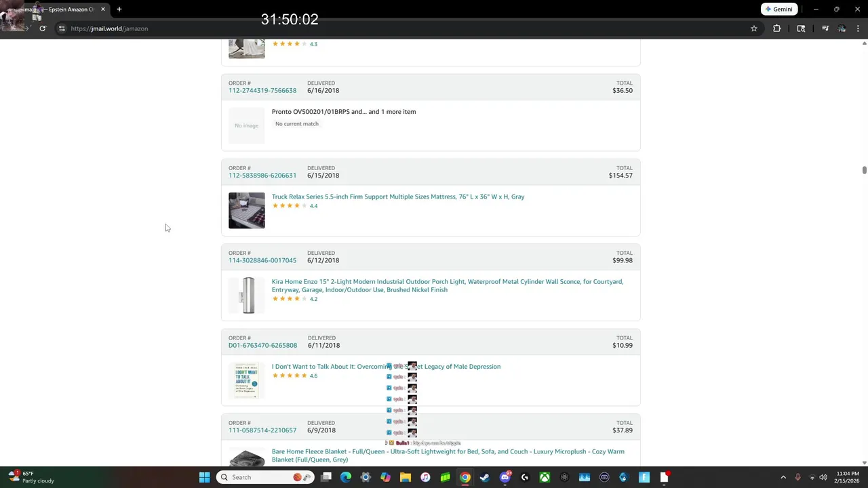Open the site information icon beside the URL
The height and width of the screenshot is (488, 868).
(x=61, y=28)
